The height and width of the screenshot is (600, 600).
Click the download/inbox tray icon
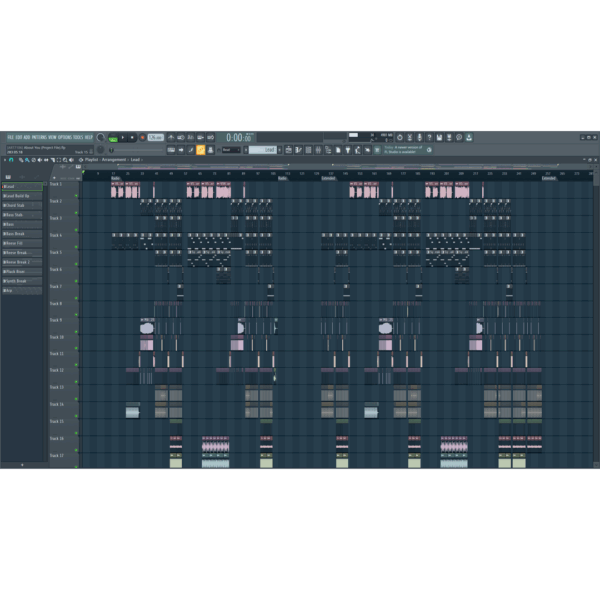coord(469,137)
